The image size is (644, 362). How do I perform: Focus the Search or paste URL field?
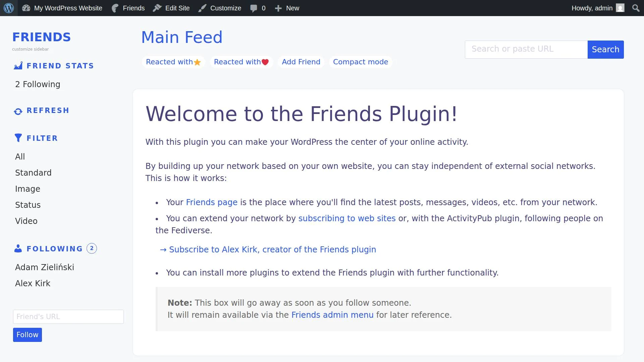click(x=526, y=49)
